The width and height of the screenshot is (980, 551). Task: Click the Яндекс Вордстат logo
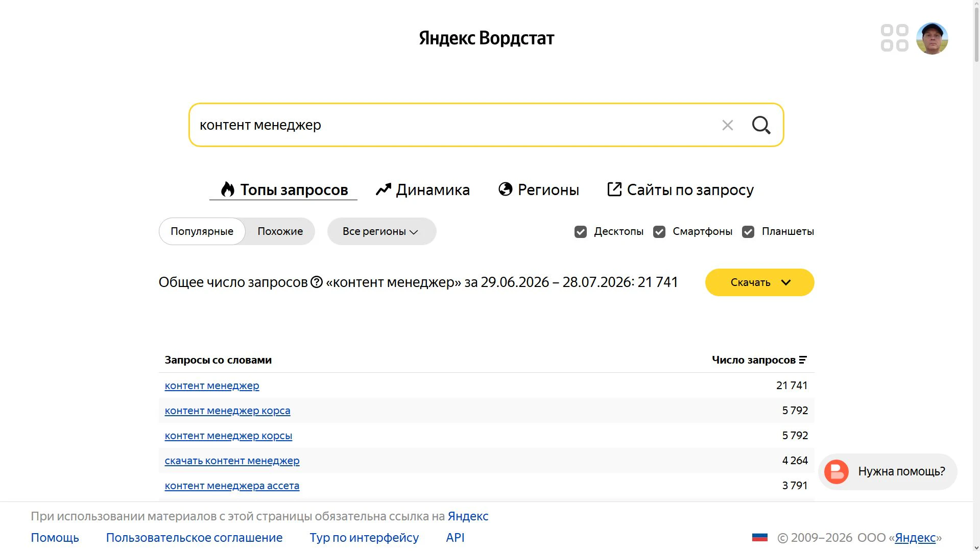click(486, 38)
